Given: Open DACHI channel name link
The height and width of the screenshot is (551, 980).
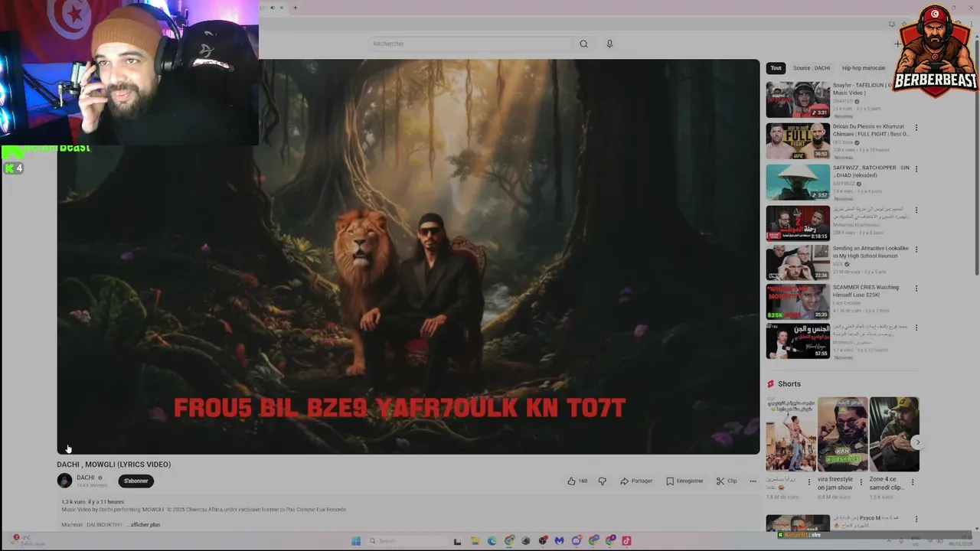Looking at the screenshot, I should (x=86, y=478).
